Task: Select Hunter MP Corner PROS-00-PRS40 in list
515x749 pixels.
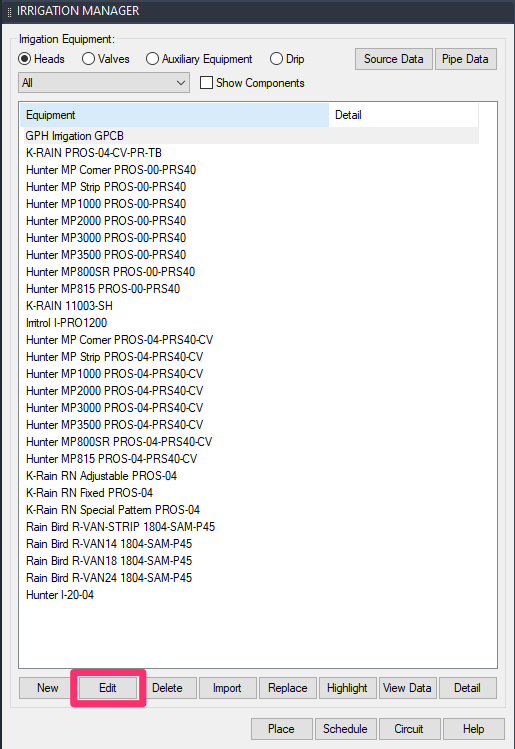Action: click(111, 170)
